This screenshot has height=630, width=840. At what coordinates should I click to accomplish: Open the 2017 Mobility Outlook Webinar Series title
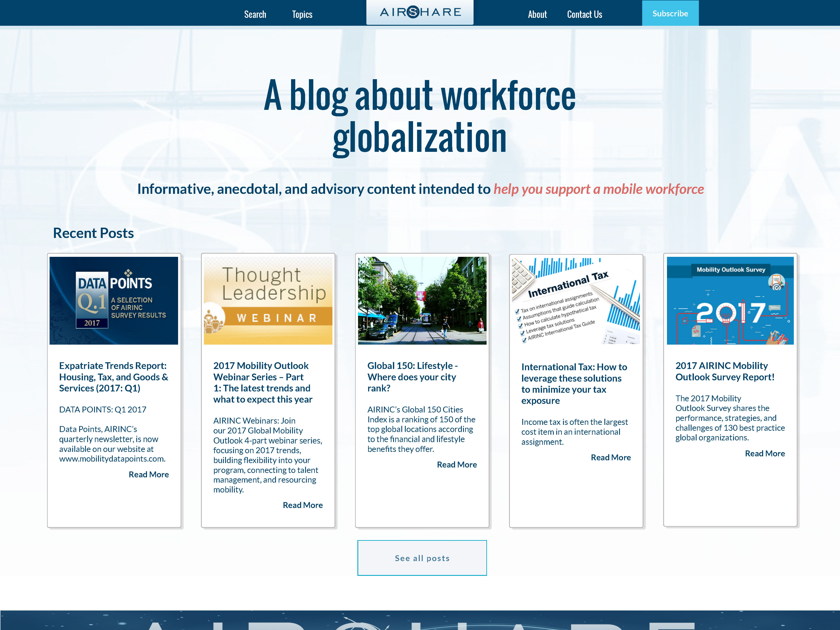(x=263, y=382)
